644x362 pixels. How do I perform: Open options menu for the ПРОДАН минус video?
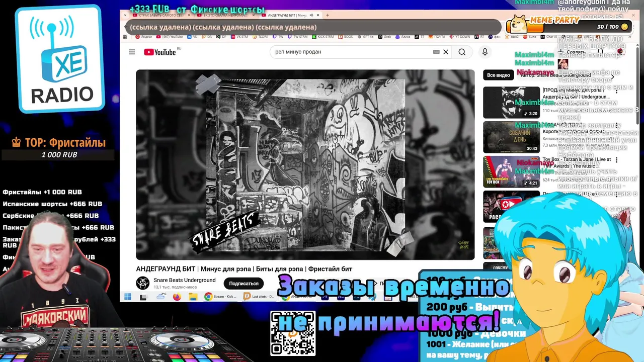click(x=617, y=90)
